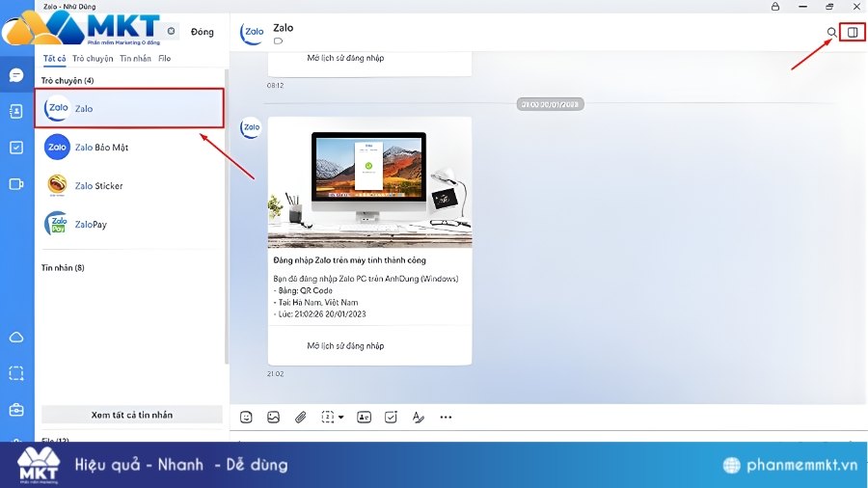Click the search icon in chat header
This screenshot has width=868, height=488.
pos(831,33)
